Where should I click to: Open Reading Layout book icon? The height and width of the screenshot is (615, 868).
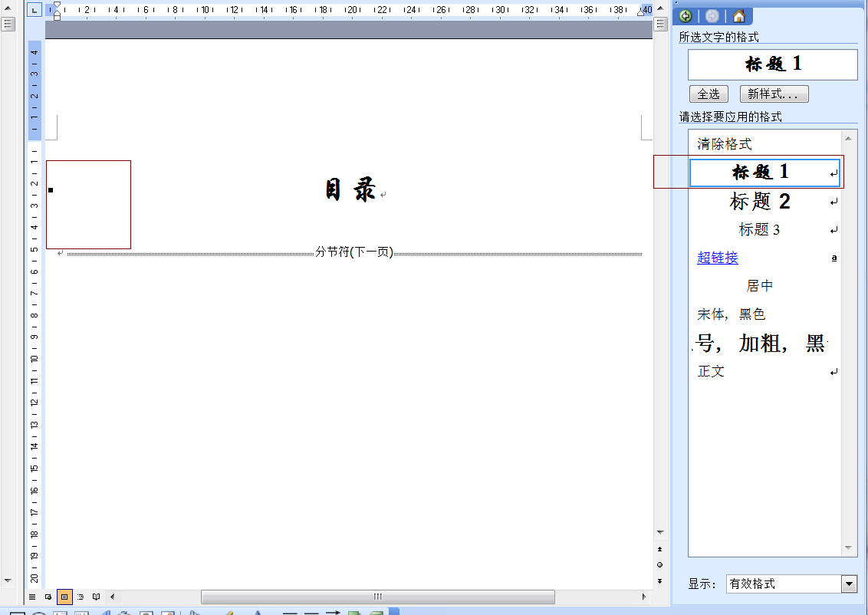coord(97,597)
